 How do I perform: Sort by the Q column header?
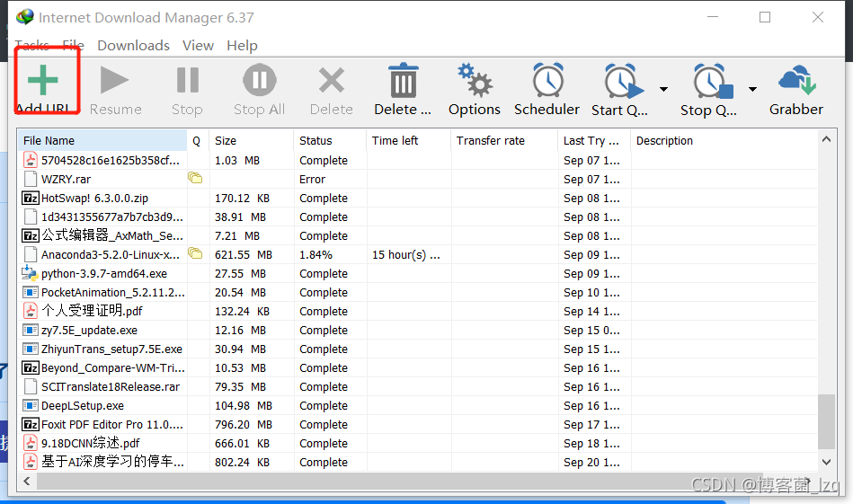198,140
